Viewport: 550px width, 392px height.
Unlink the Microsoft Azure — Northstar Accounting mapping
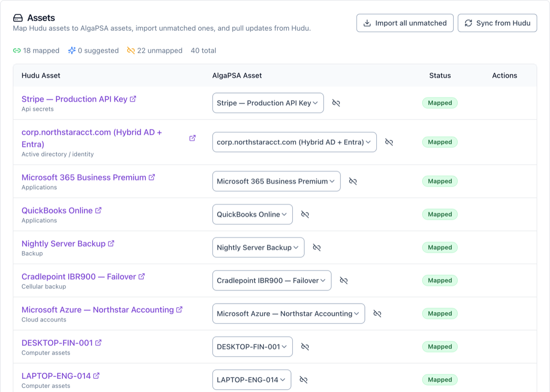click(x=378, y=314)
